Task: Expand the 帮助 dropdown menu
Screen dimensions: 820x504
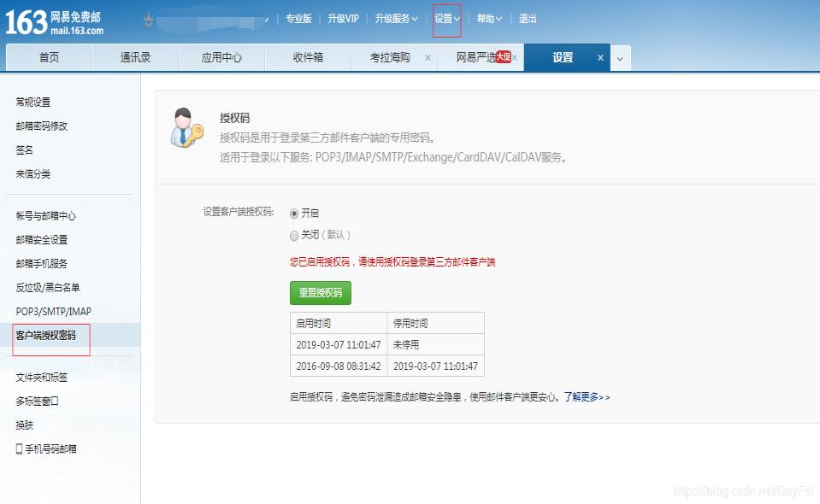Action: click(x=486, y=17)
